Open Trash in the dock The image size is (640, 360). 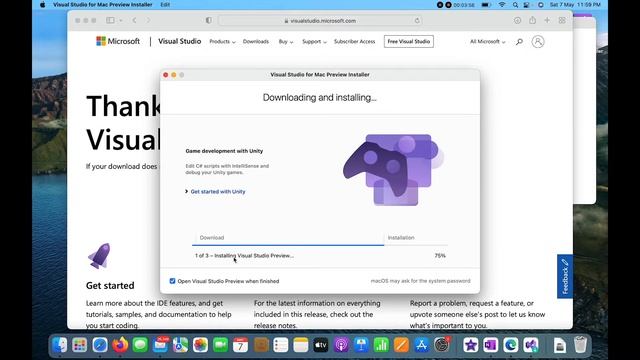tap(580, 345)
